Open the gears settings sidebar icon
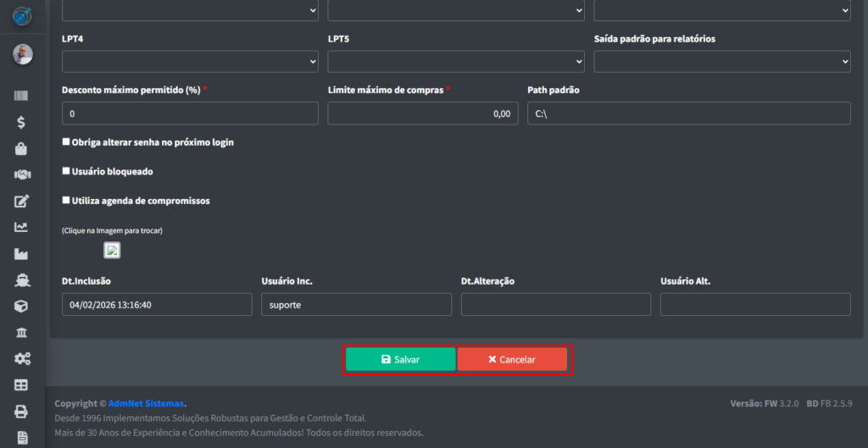This screenshot has height=448, width=868. [x=21, y=359]
